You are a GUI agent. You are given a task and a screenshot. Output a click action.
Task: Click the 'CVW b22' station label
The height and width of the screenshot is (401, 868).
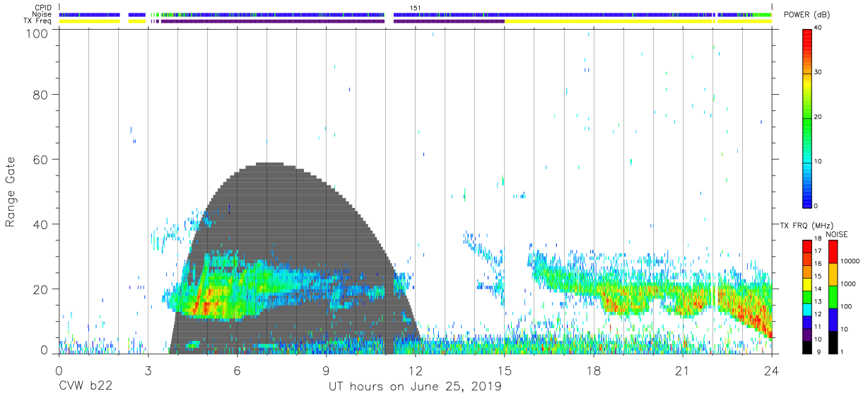coord(87,387)
